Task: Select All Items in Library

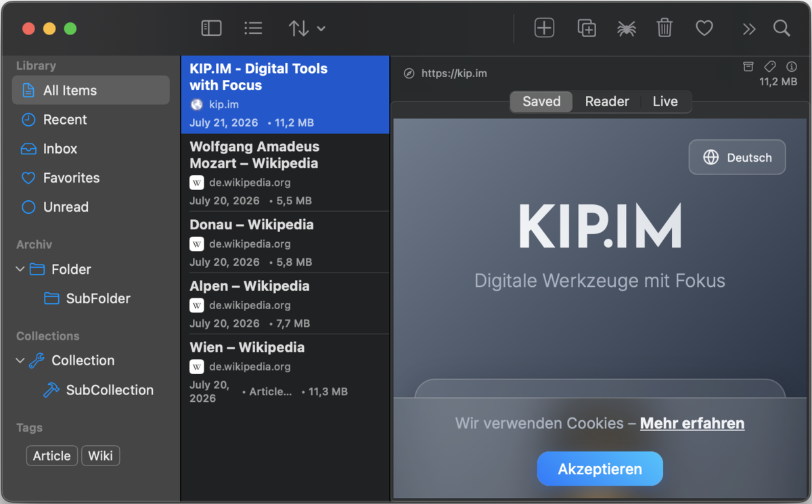Action: point(91,90)
